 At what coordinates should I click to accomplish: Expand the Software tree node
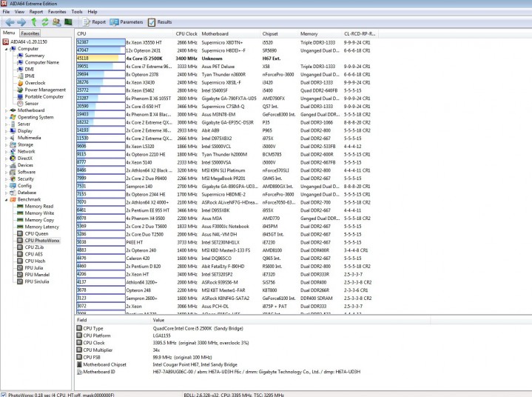(6, 172)
